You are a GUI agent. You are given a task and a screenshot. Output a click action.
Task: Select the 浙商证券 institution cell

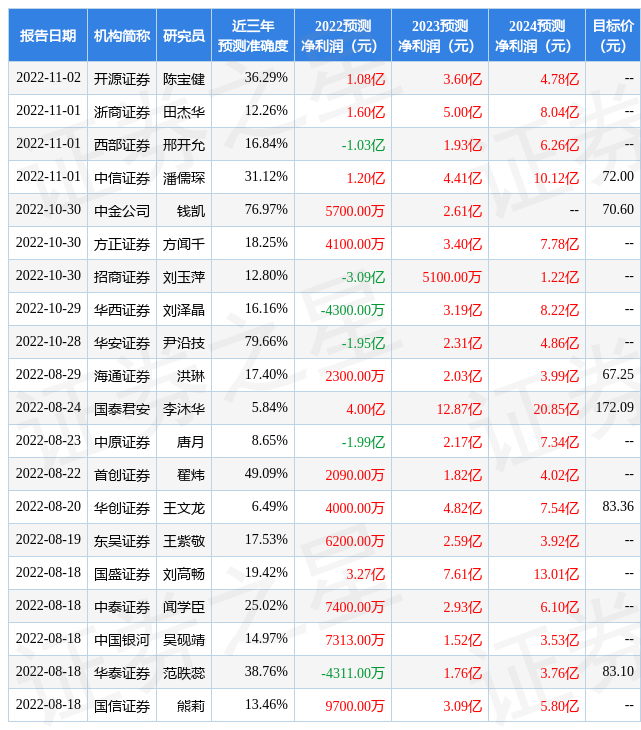[122, 112]
